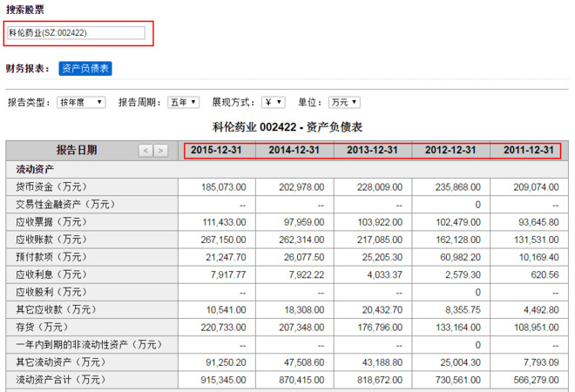Click the value 111,433.00

(x=225, y=223)
